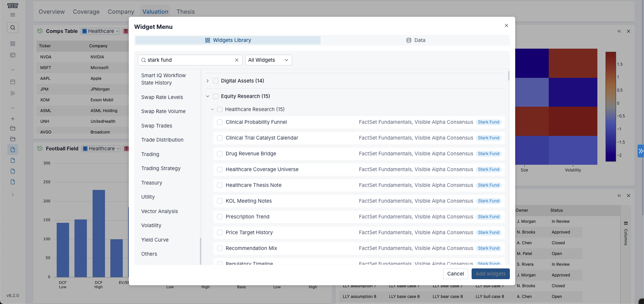Open the Healthcare dropdown on Comps Table
The image size is (644, 304).
tap(100, 31)
